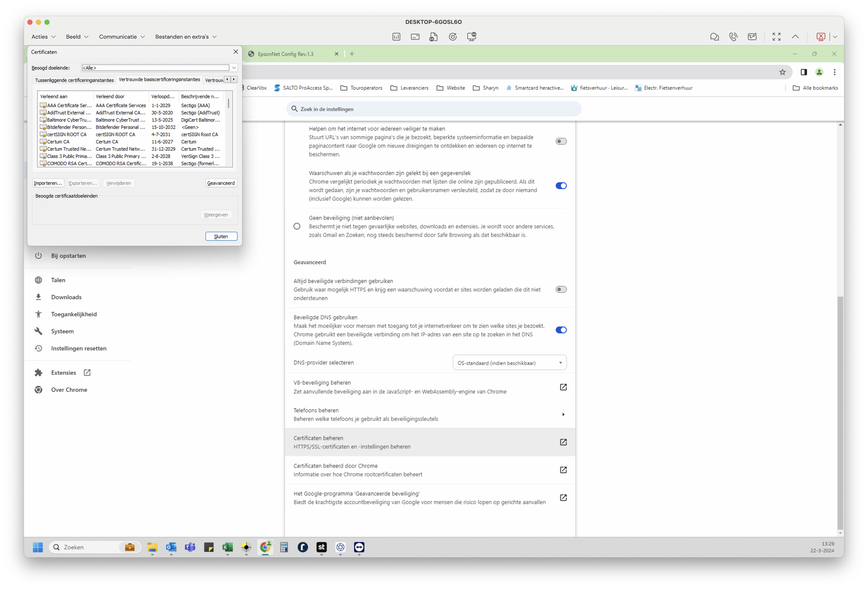Open Excel from the taskbar
Image resolution: width=868 pixels, height=589 pixels.
click(227, 547)
